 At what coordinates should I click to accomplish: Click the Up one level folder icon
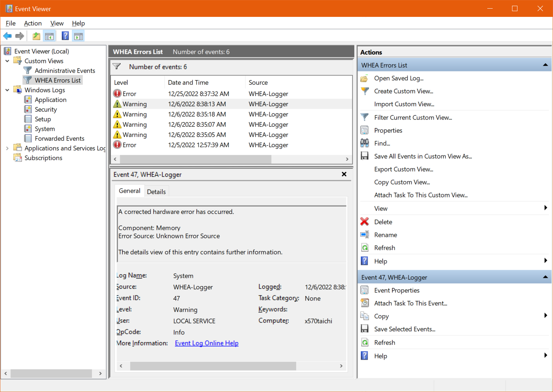click(x=36, y=36)
